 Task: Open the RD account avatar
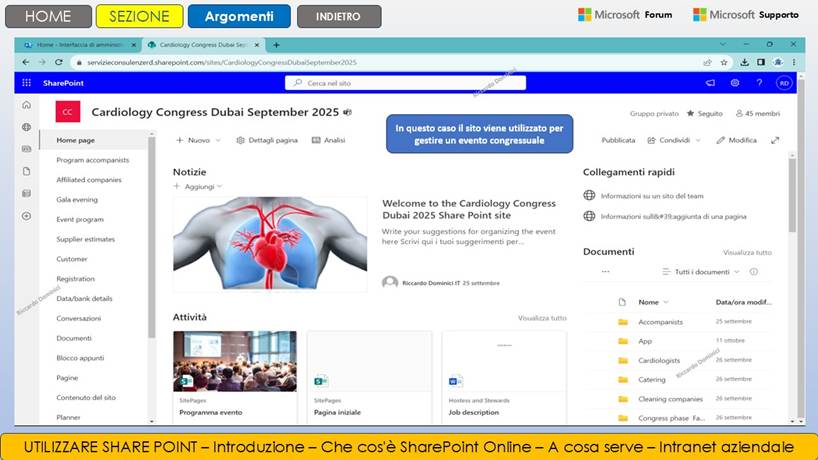[784, 83]
